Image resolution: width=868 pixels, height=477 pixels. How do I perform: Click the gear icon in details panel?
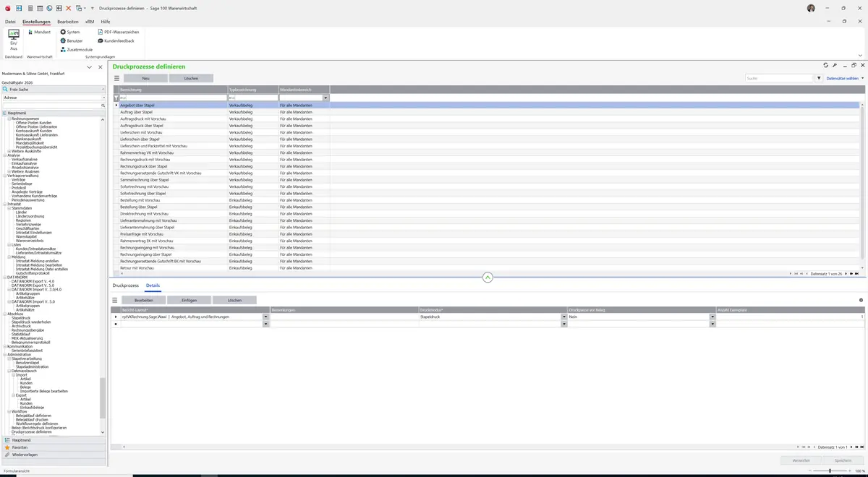pyautogui.click(x=861, y=300)
